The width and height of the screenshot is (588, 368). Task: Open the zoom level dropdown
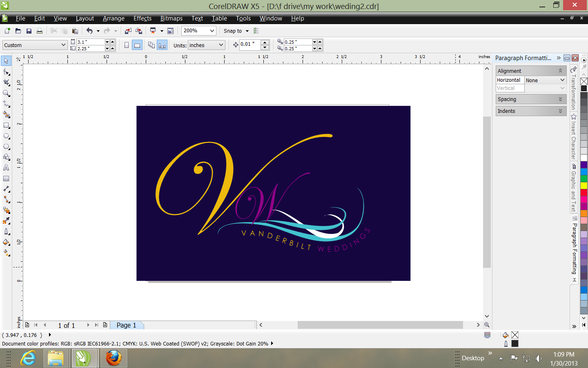(x=212, y=31)
